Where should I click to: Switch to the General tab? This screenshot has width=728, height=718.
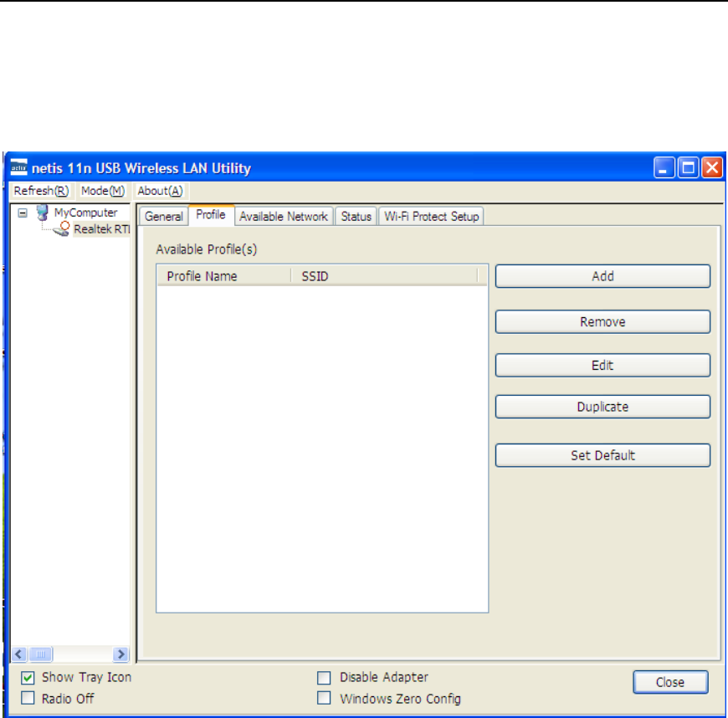click(163, 217)
